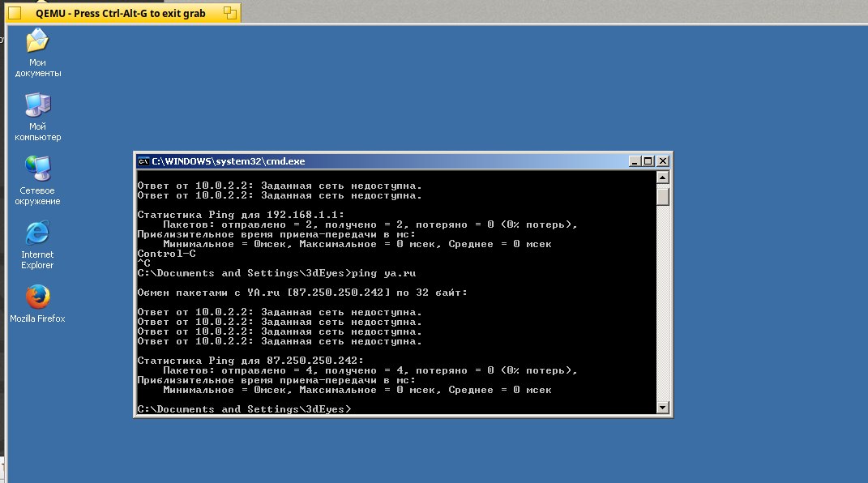This screenshot has height=483, width=868.
Task: Click the 'отправлено = 2' packets line
Action: pos(370,224)
